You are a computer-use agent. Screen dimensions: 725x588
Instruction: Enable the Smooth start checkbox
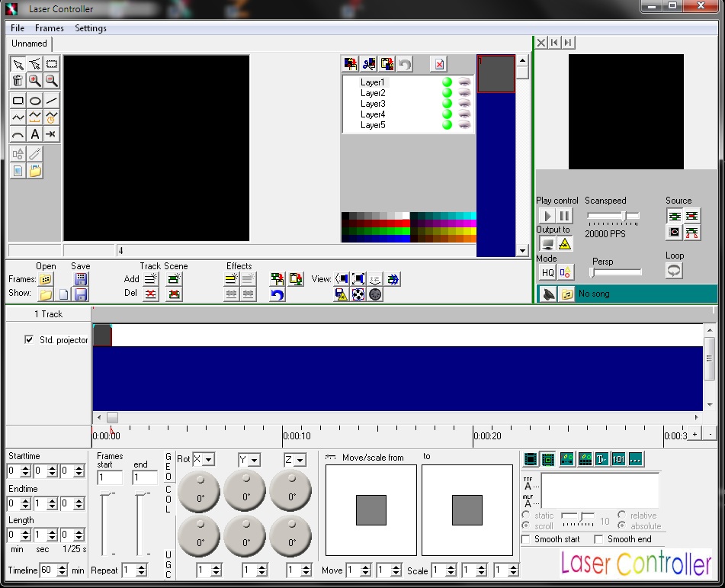click(x=526, y=539)
